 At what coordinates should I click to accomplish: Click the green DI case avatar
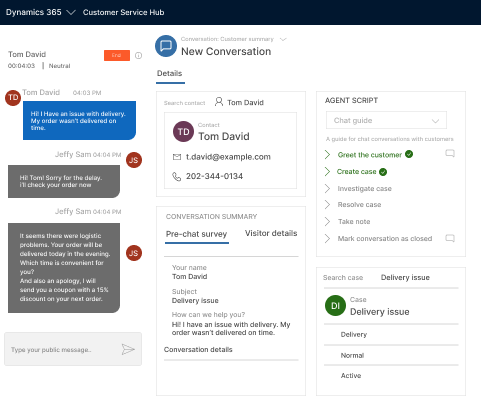pyautogui.click(x=335, y=306)
